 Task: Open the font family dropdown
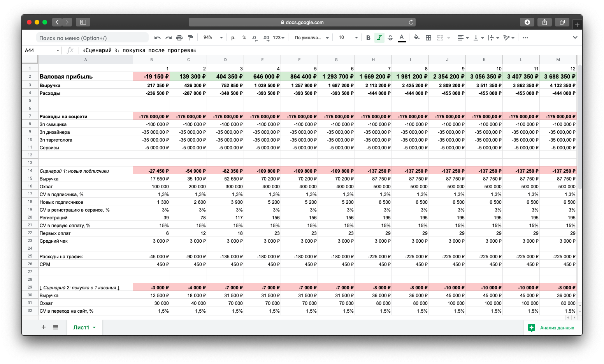point(311,38)
